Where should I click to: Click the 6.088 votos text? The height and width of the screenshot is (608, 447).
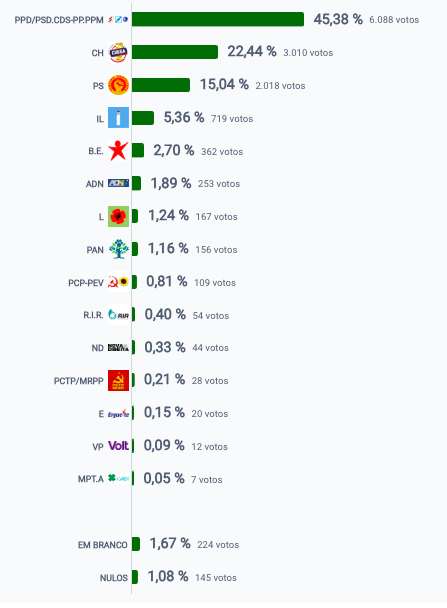(394, 20)
